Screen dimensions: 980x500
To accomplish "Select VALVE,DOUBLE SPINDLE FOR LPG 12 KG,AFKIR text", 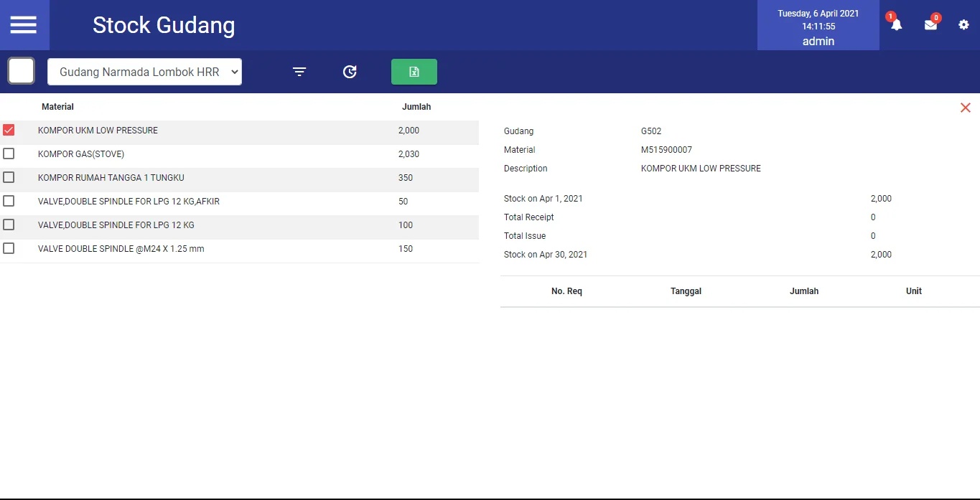I will tap(129, 202).
